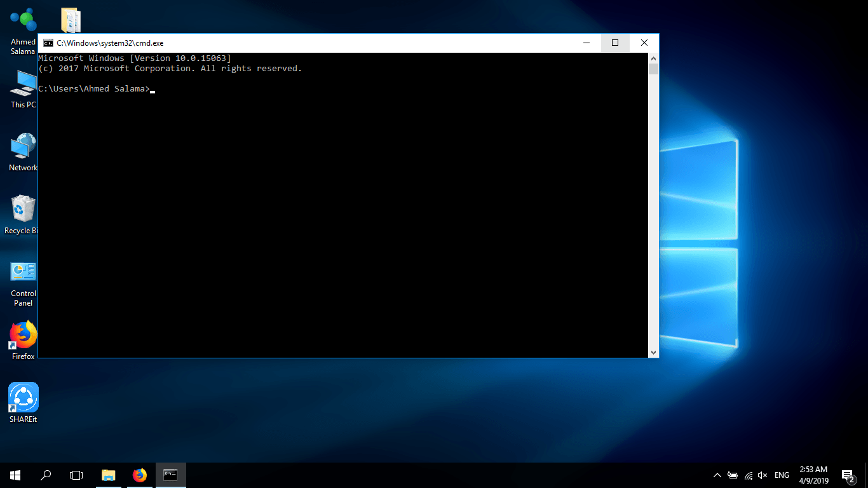Select the Network desktop icon
Viewport: 868px width, 488px height.
pyautogui.click(x=24, y=150)
